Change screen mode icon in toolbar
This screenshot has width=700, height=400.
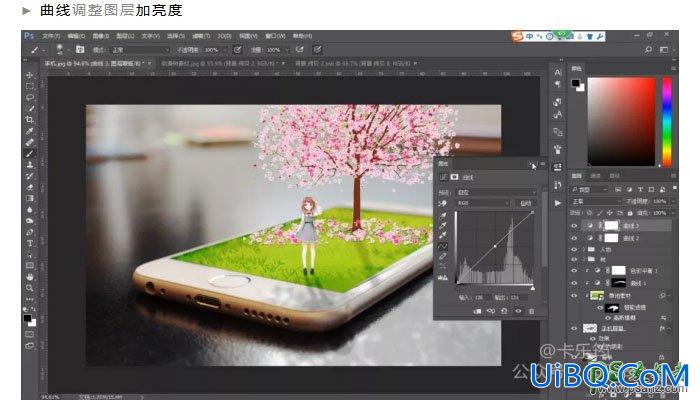click(30, 346)
